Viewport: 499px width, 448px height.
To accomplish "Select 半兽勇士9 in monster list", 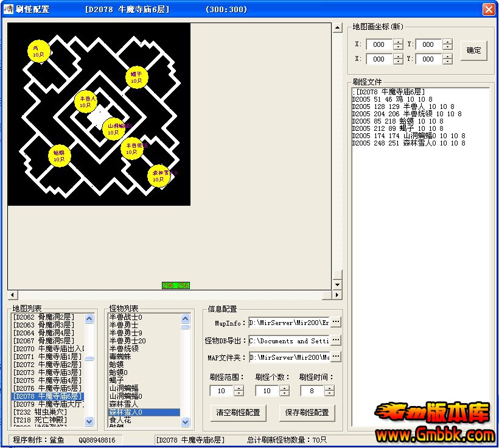I will pos(144,333).
